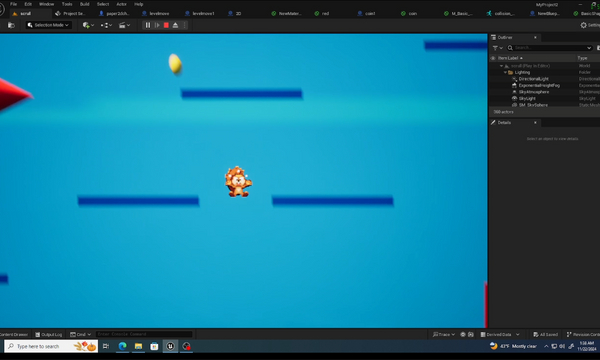Open the Selection Mode dropdown
Viewport: 600px width, 360px height.
[x=48, y=25]
